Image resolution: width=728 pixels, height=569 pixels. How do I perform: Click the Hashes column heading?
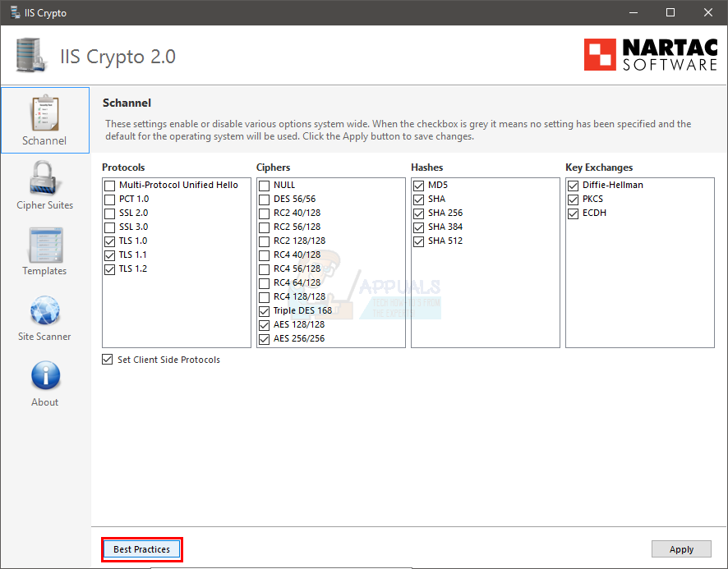click(x=426, y=167)
